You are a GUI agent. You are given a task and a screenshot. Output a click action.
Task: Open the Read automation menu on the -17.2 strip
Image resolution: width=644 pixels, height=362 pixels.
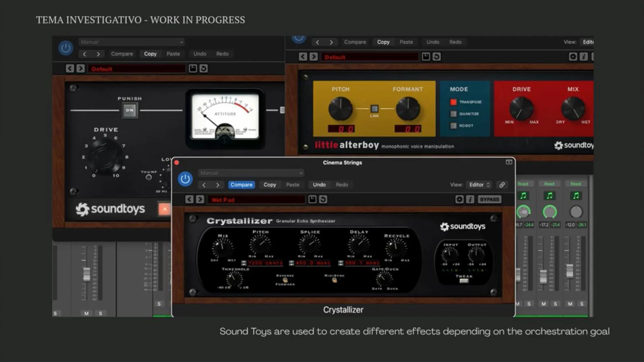coord(549,184)
